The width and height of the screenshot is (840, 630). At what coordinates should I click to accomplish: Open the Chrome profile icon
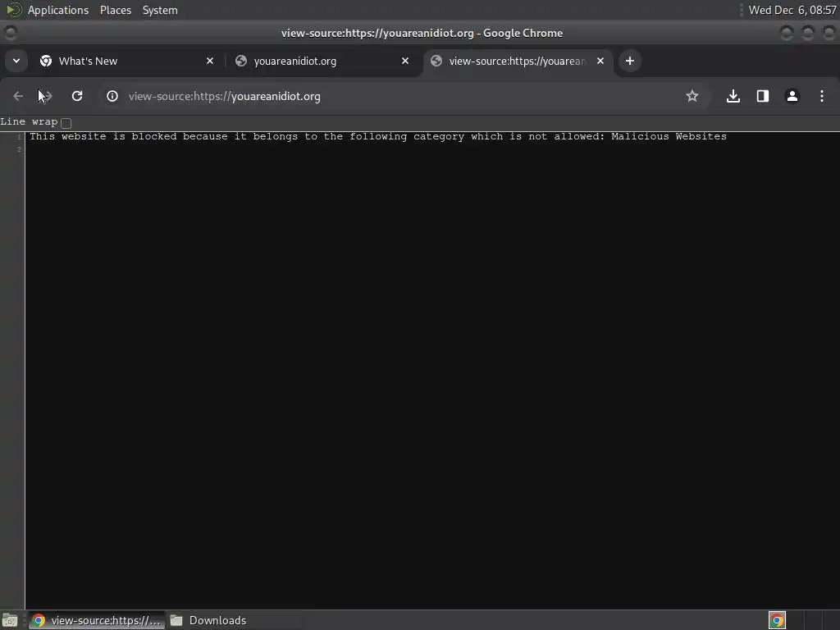coord(792,97)
